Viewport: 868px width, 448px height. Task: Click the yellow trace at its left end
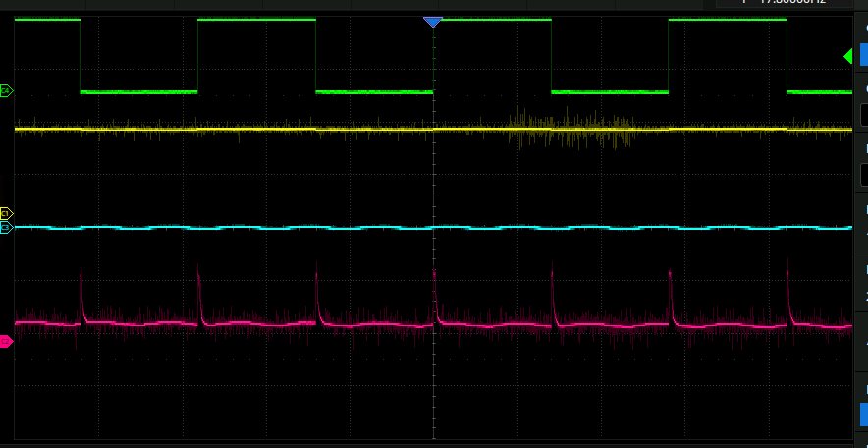click(22, 129)
